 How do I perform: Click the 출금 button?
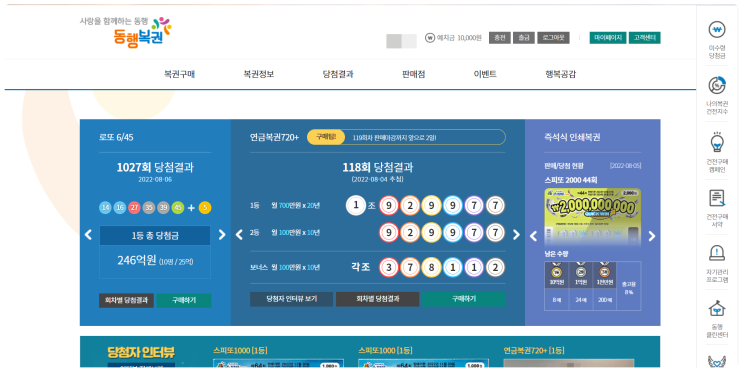coord(524,37)
